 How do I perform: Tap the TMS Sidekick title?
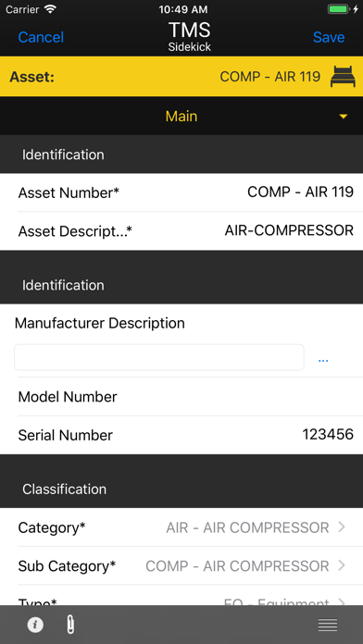(x=190, y=36)
